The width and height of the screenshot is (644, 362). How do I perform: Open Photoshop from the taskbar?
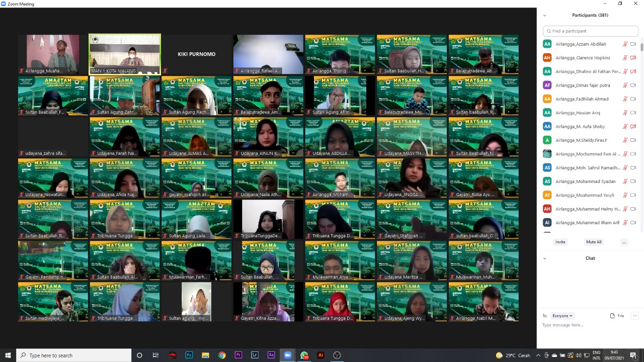pos(189,355)
